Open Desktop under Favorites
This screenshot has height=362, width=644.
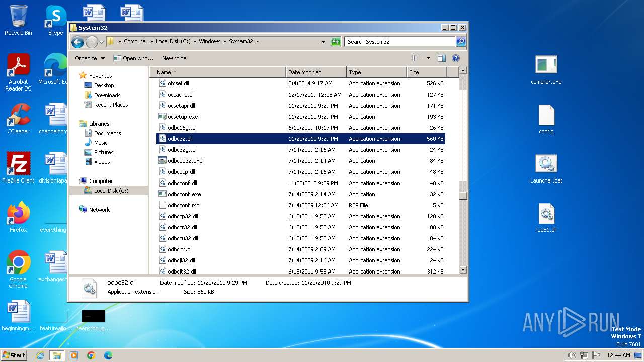pyautogui.click(x=104, y=85)
